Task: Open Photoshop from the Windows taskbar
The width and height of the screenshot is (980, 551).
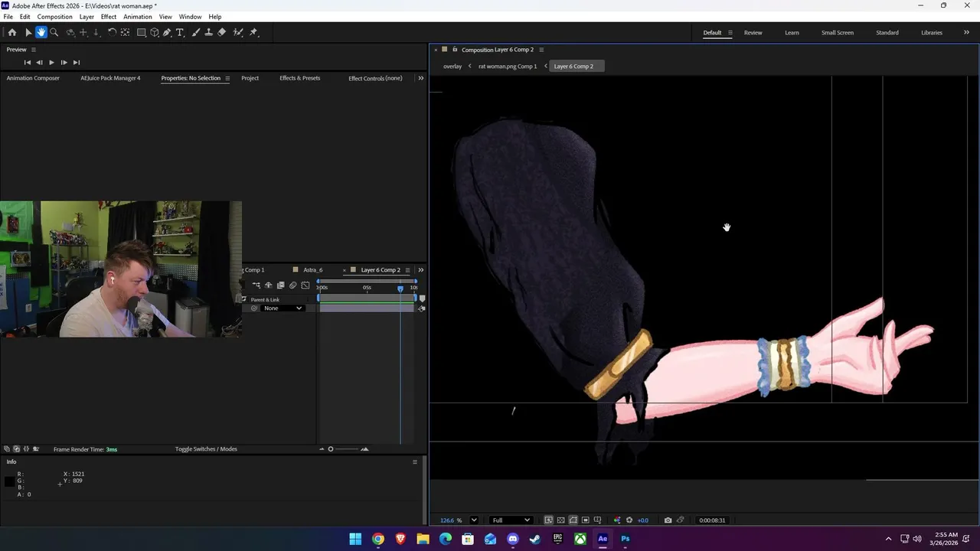Action: (x=626, y=539)
